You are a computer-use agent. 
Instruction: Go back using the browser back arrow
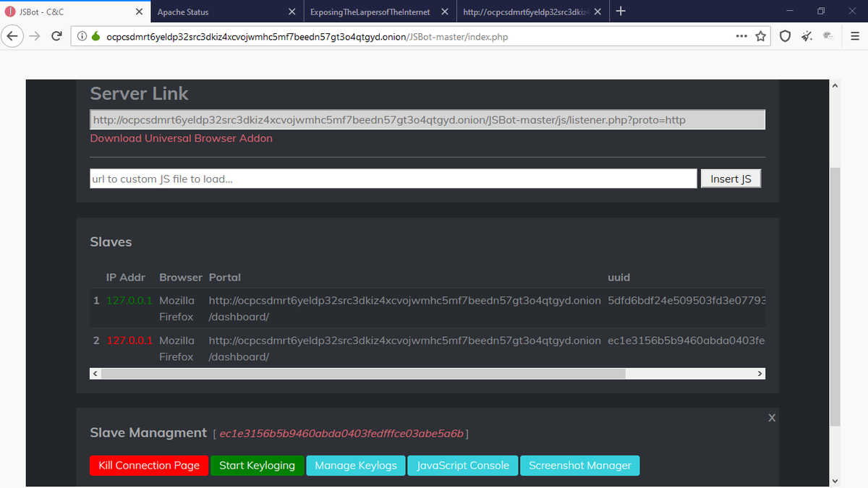(x=13, y=36)
